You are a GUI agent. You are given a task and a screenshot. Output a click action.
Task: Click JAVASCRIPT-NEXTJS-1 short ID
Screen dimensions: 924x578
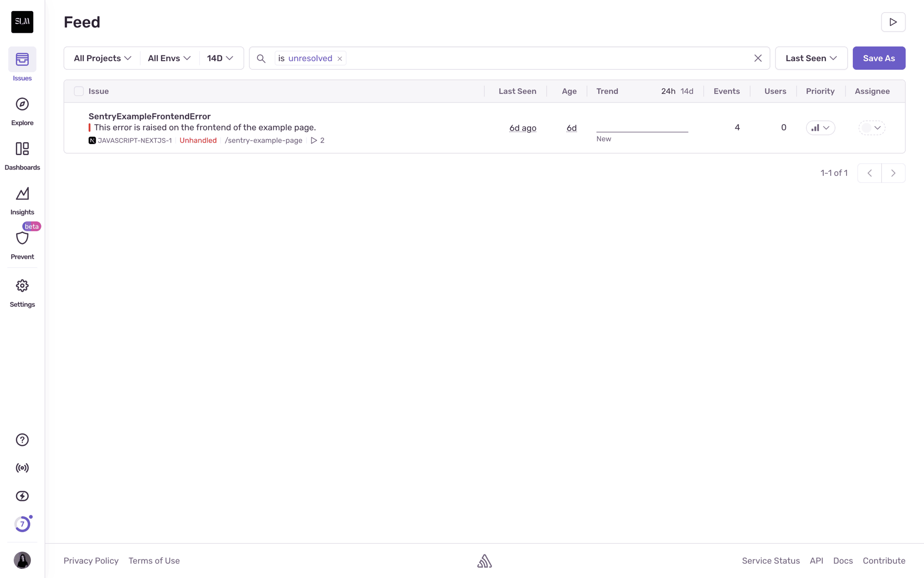click(135, 140)
